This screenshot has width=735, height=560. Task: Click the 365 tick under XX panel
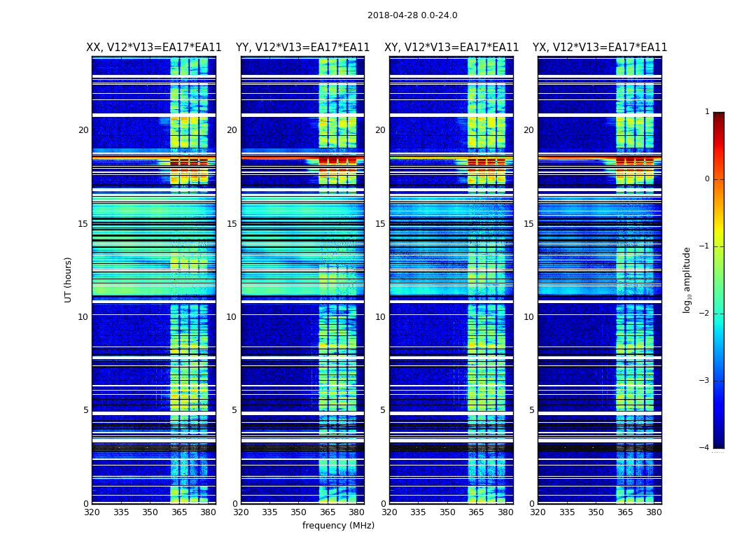tap(179, 512)
